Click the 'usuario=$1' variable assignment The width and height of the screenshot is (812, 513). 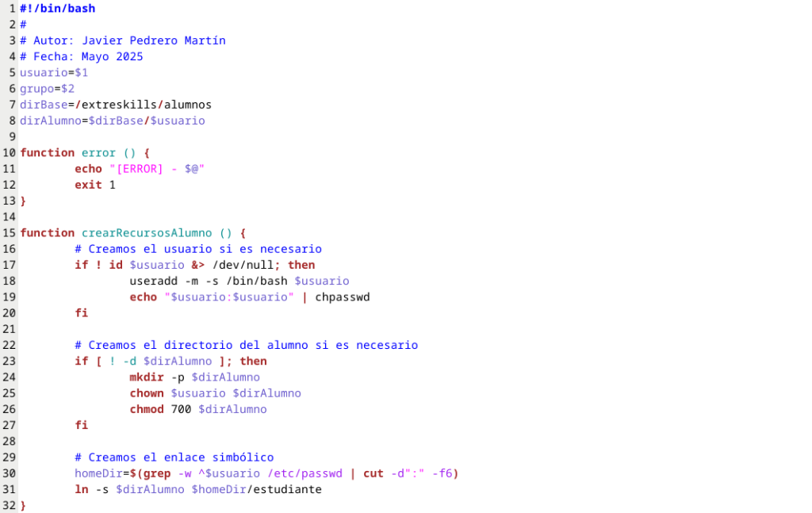tap(54, 72)
